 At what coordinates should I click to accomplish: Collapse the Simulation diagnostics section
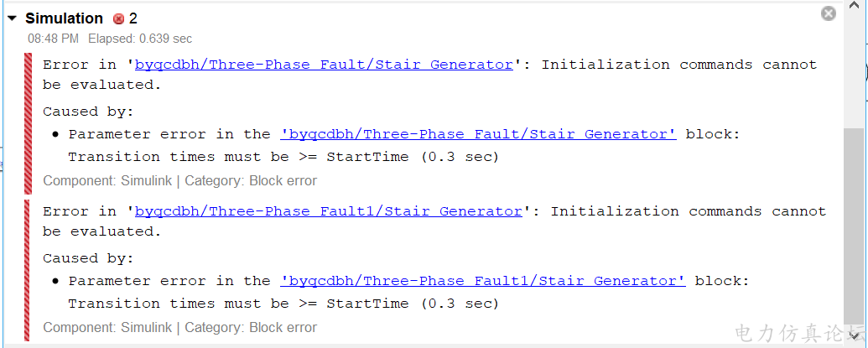pyautogui.click(x=13, y=18)
